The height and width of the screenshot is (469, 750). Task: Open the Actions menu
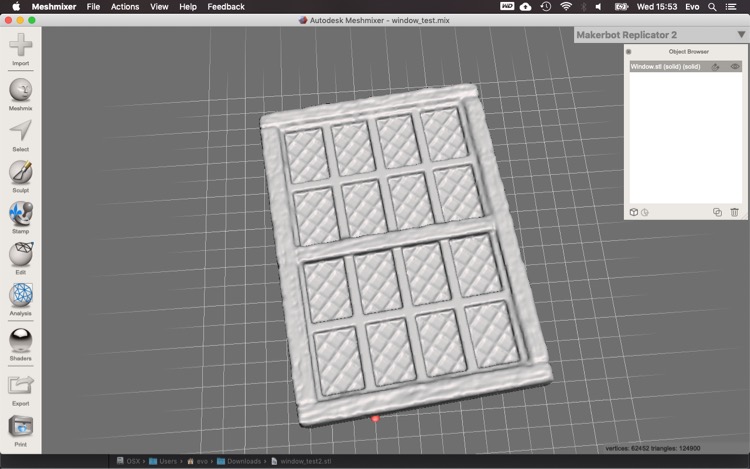pyautogui.click(x=125, y=7)
